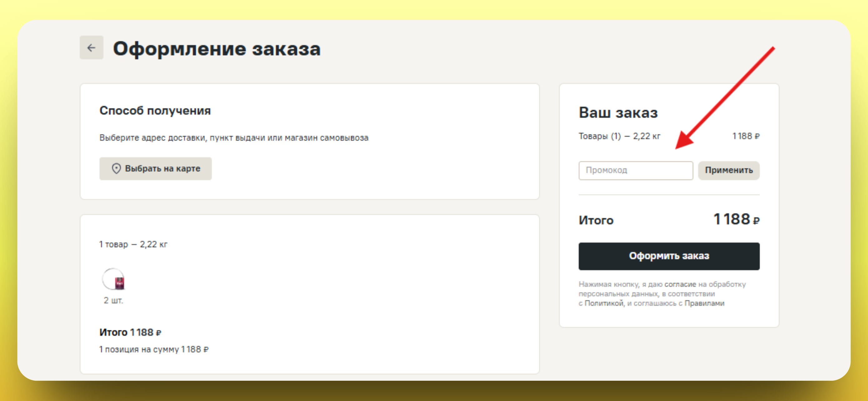The image size is (868, 401).
Task: Open the Выбрать на карте button
Action: point(155,168)
